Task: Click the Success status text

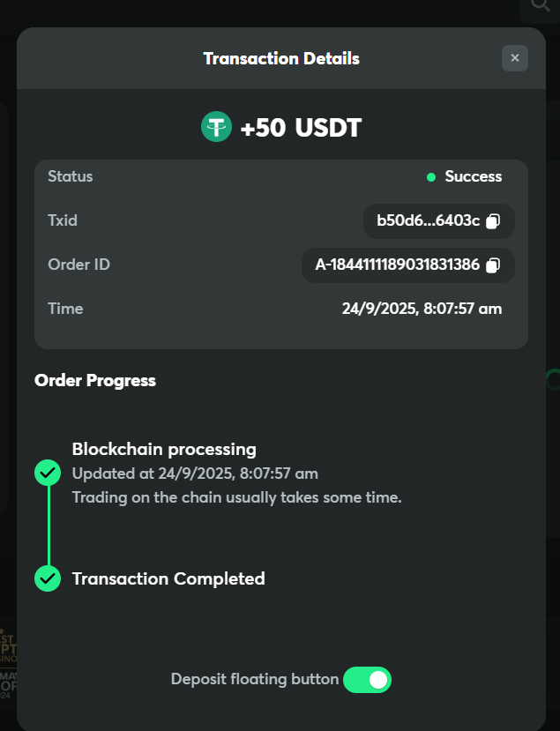Action: click(474, 176)
